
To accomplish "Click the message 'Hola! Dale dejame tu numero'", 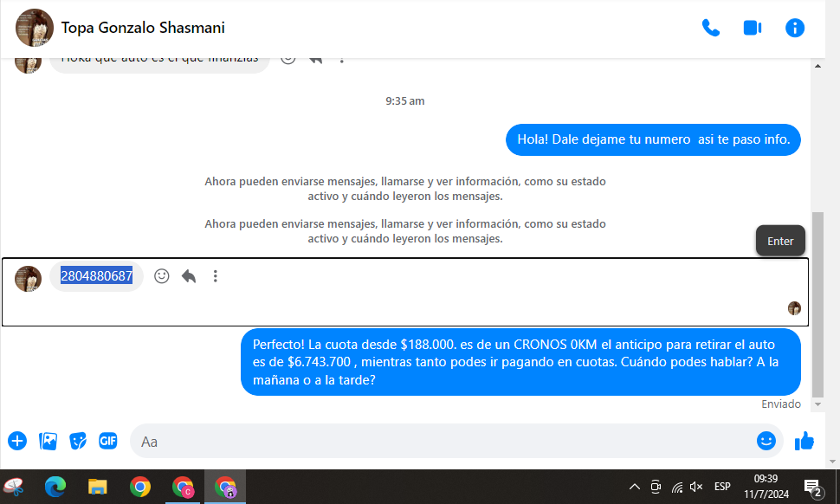I will [x=653, y=139].
